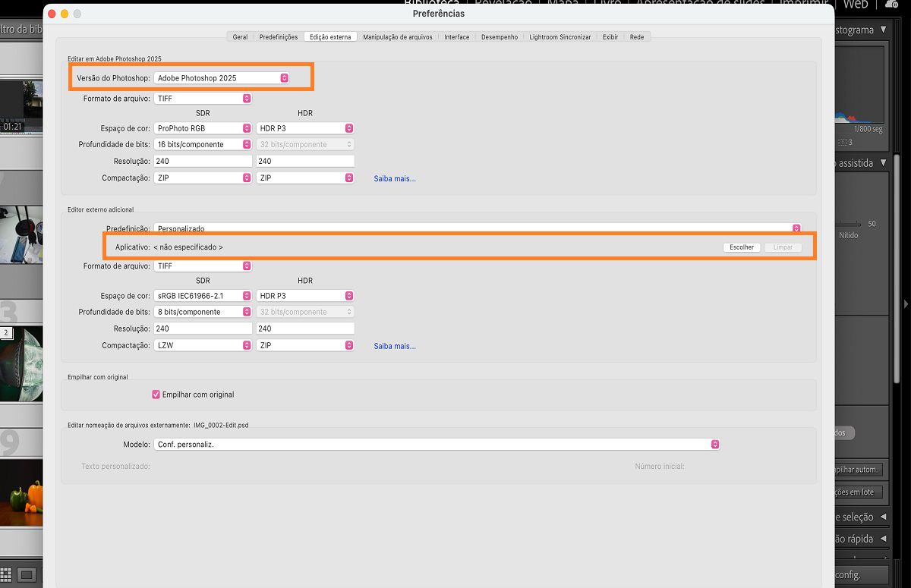Hide the right panel via edge arrow
The image size is (911, 588).
tap(905, 304)
